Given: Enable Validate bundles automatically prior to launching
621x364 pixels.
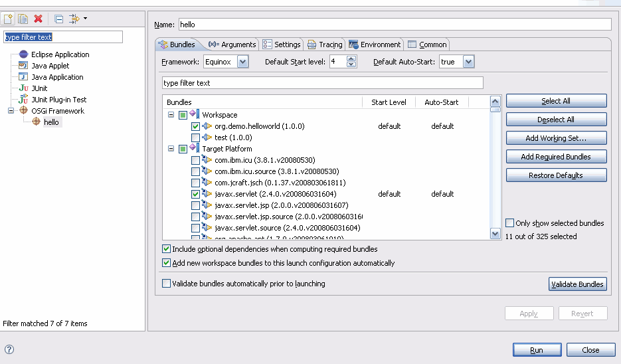Looking at the screenshot, I should 166,284.
